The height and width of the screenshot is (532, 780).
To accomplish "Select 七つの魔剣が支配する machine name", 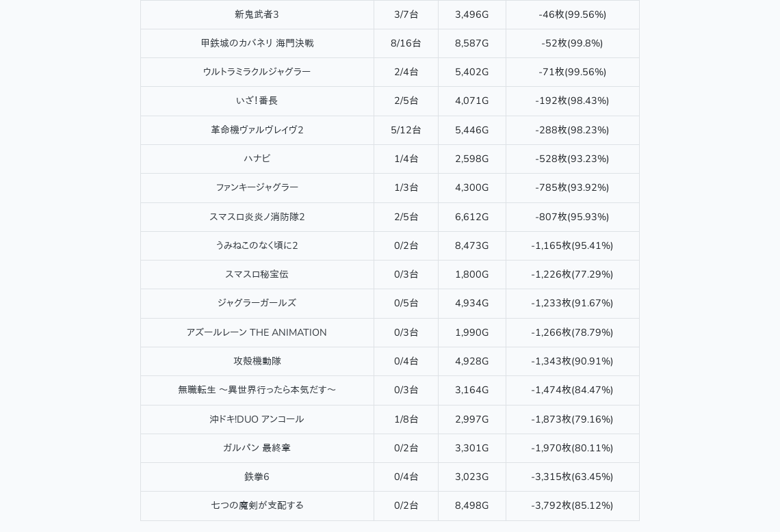I will tap(257, 505).
